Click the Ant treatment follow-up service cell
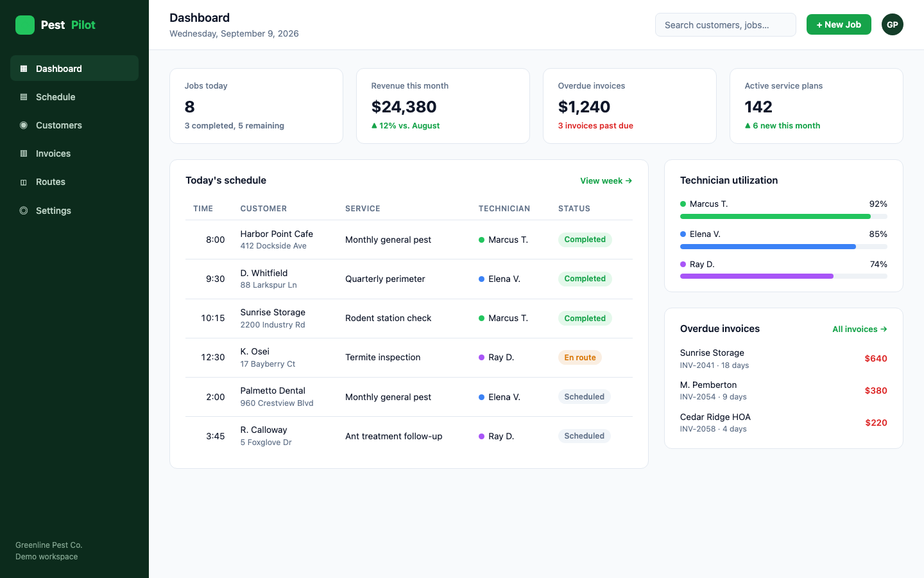 click(394, 436)
